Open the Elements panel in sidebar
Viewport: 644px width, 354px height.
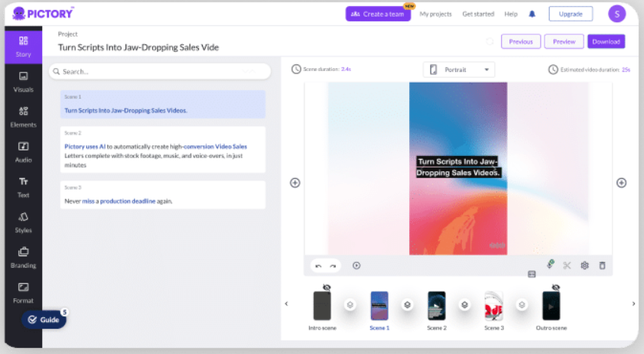pos(23,116)
